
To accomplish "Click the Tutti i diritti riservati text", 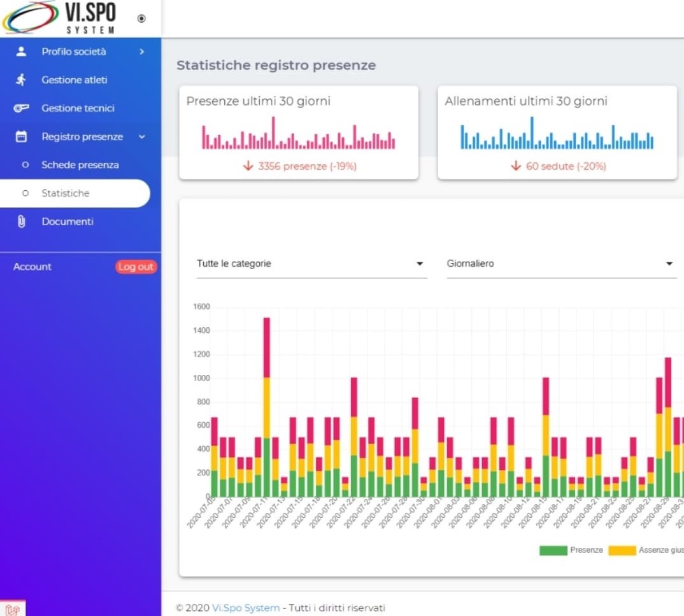I will click(x=337, y=608).
